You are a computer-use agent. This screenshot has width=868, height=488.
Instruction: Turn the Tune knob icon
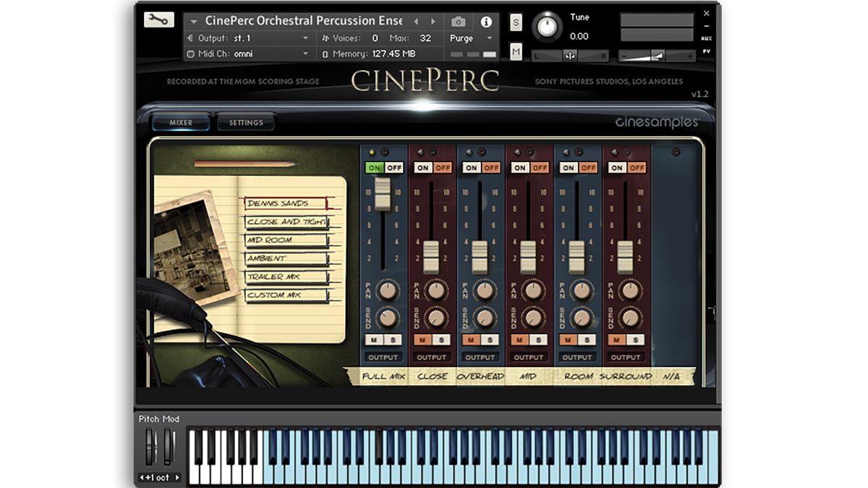click(x=547, y=28)
